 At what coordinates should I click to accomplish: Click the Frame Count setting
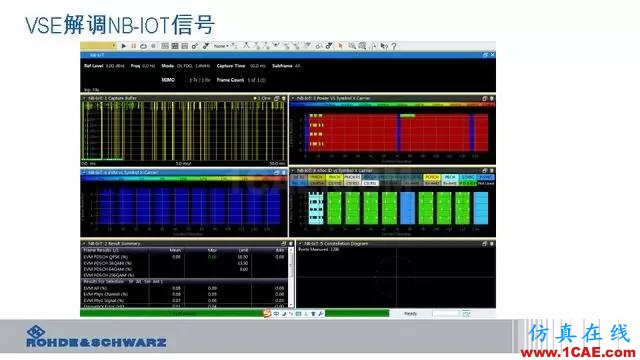pos(241,80)
